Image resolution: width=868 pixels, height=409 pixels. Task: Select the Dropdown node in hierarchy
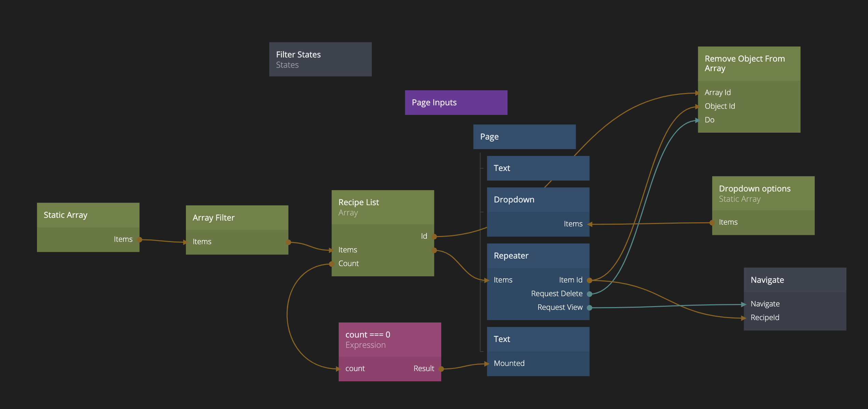[538, 200]
